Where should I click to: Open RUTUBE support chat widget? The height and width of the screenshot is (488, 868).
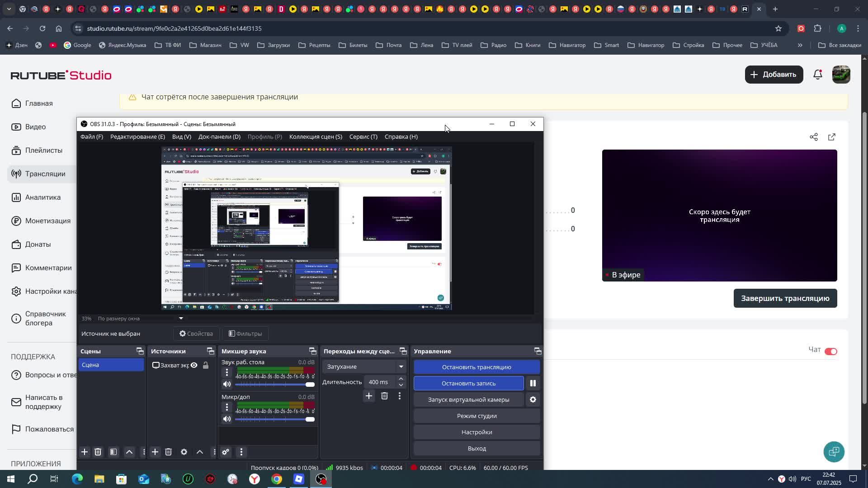coord(834,452)
